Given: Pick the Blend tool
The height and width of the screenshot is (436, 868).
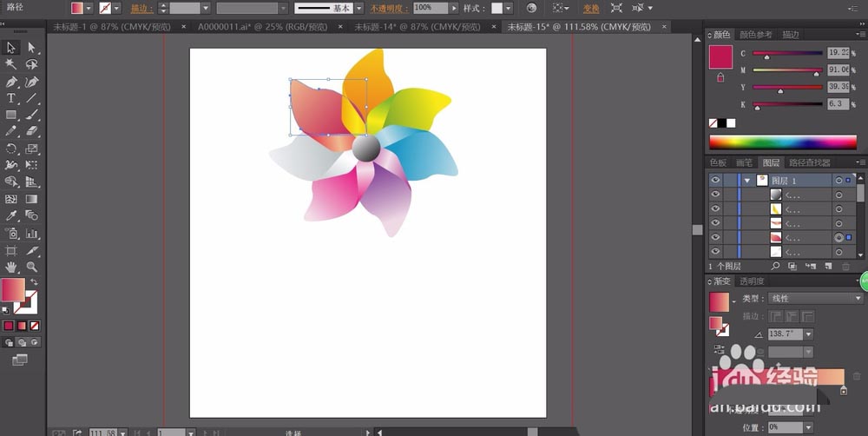Looking at the screenshot, I should coord(31,215).
